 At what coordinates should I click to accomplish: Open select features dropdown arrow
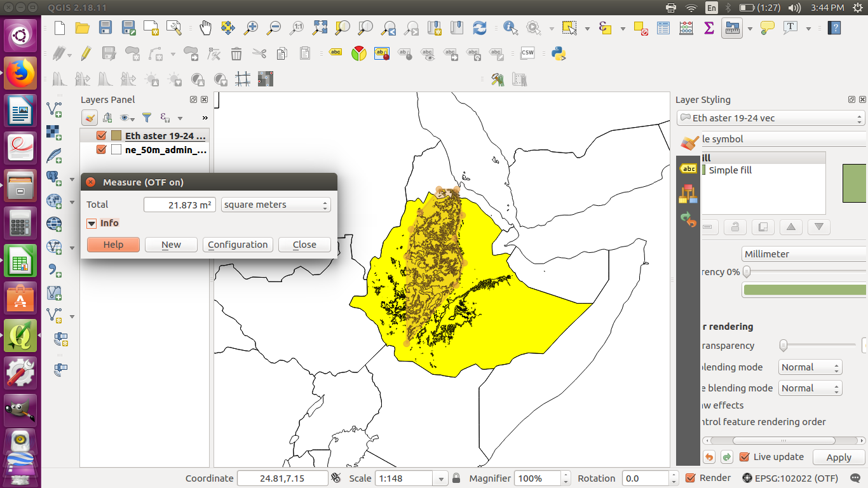[x=587, y=29]
